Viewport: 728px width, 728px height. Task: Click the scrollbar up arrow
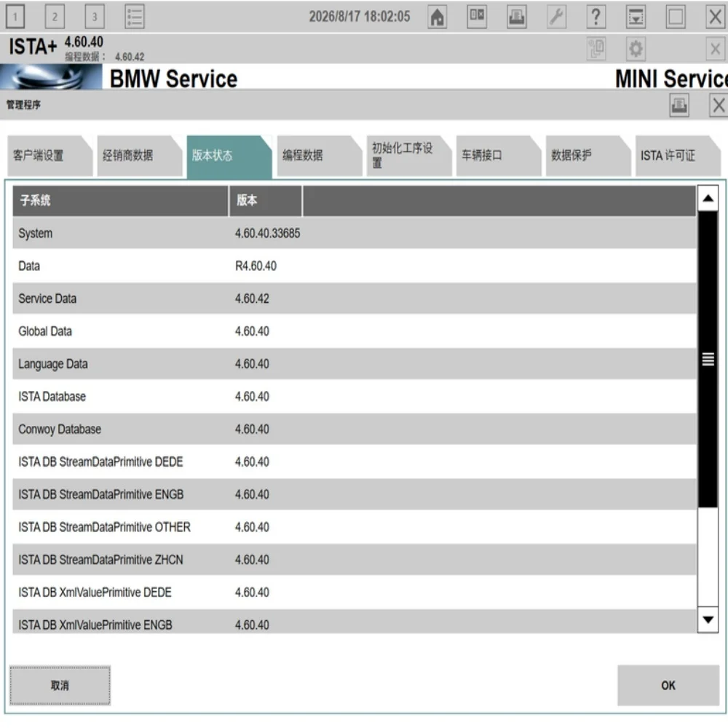[708, 198]
